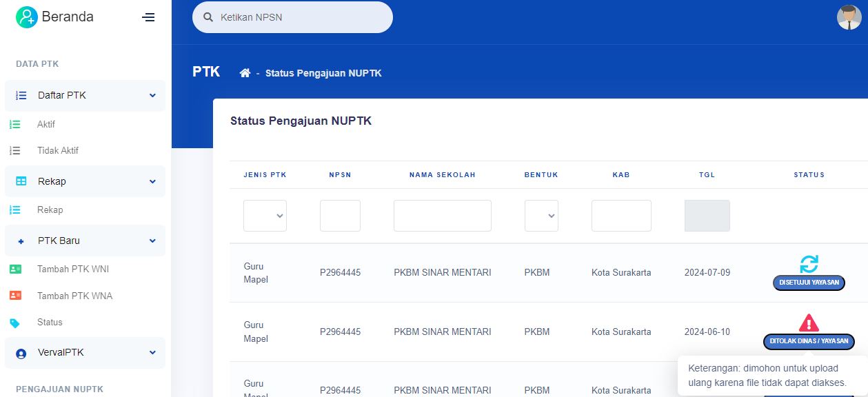
Task: Click the DISETUJUI YAYASAN status badge
Action: point(809,283)
